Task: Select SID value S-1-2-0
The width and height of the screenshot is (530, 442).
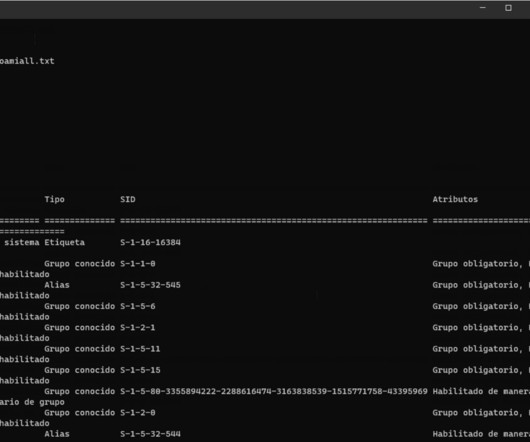Action: 138,413
